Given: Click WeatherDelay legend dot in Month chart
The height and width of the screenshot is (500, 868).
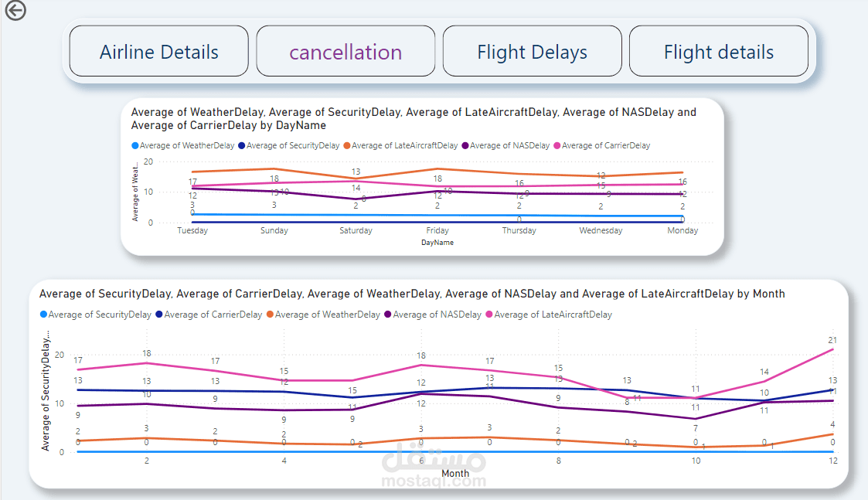Looking at the screenshot, I should 271,315.
